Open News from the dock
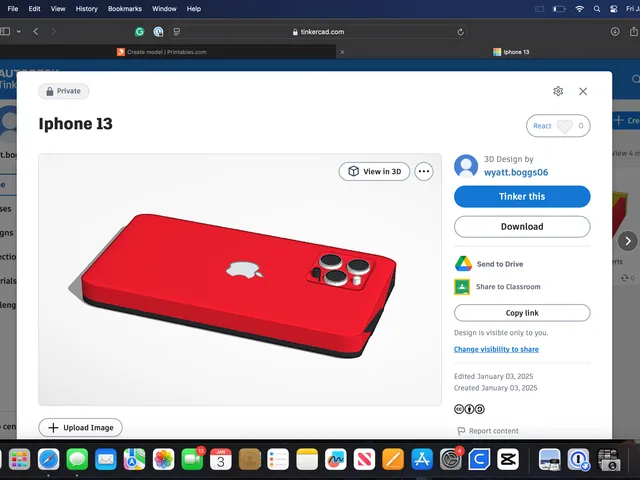 [x=364, y=460]
